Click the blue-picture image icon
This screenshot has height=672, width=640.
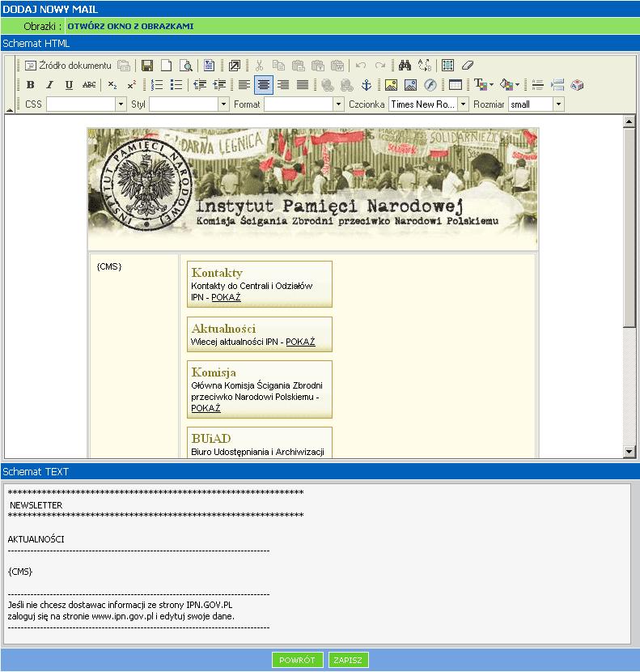click(x=410, y=85)
